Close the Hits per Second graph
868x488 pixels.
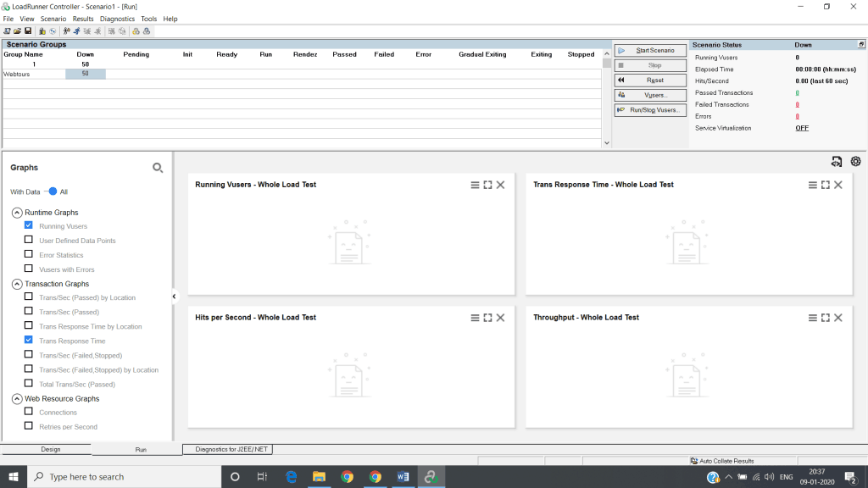(501, 318)
